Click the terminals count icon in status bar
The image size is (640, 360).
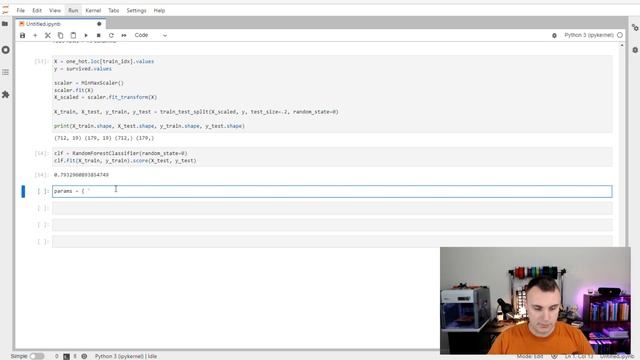[67, 356]
